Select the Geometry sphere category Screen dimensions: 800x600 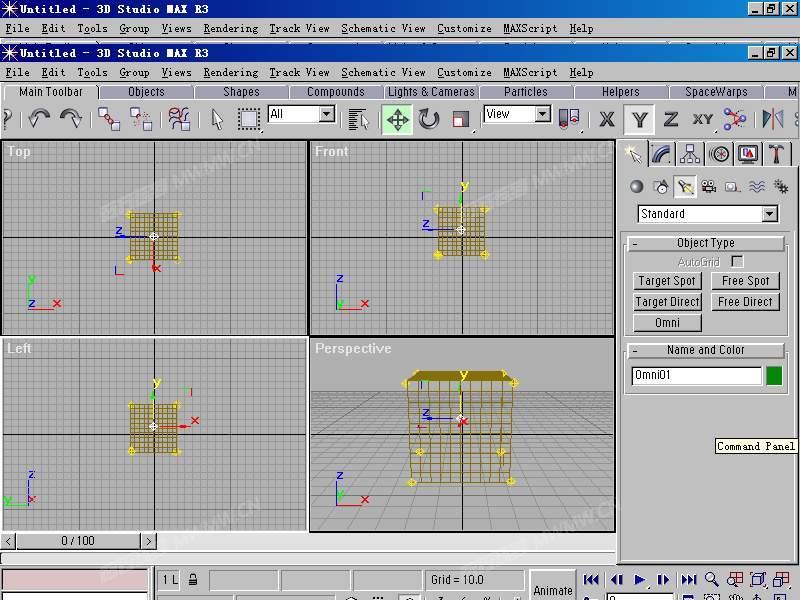pyautogui.click(x=637, y=187)
